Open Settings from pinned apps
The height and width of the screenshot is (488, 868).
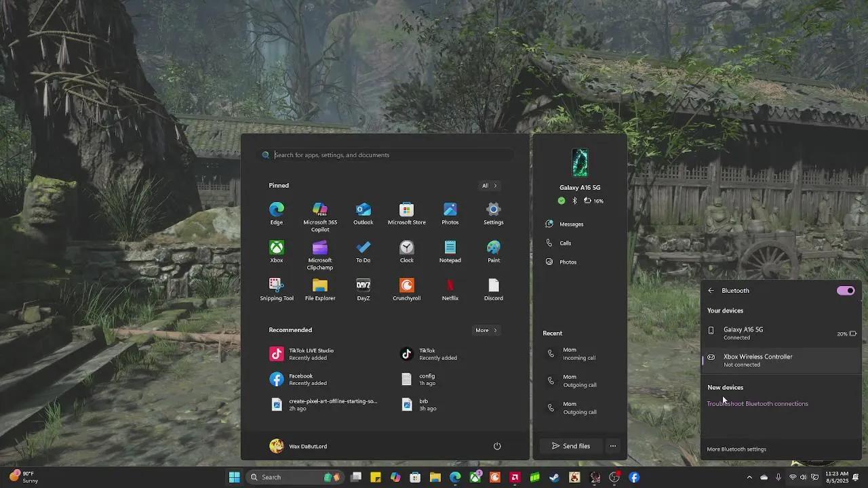pyautogui.click(x=494, y=213)
